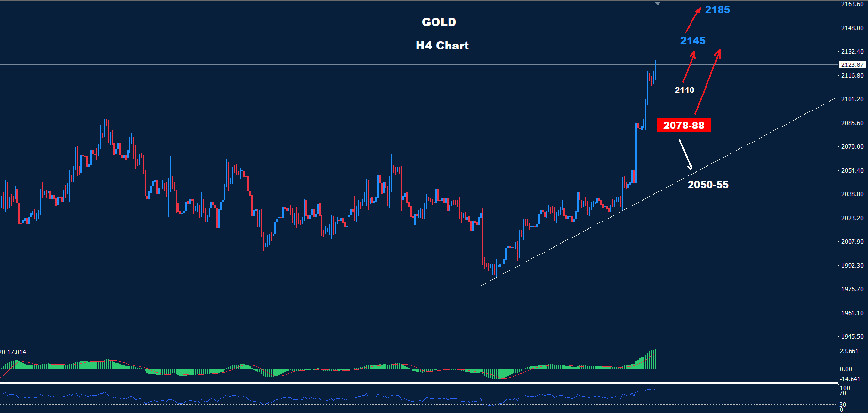This screenshot has width=868, height=413.
Task: Click the 2163.60 price axis label
Action: (852, 4)
